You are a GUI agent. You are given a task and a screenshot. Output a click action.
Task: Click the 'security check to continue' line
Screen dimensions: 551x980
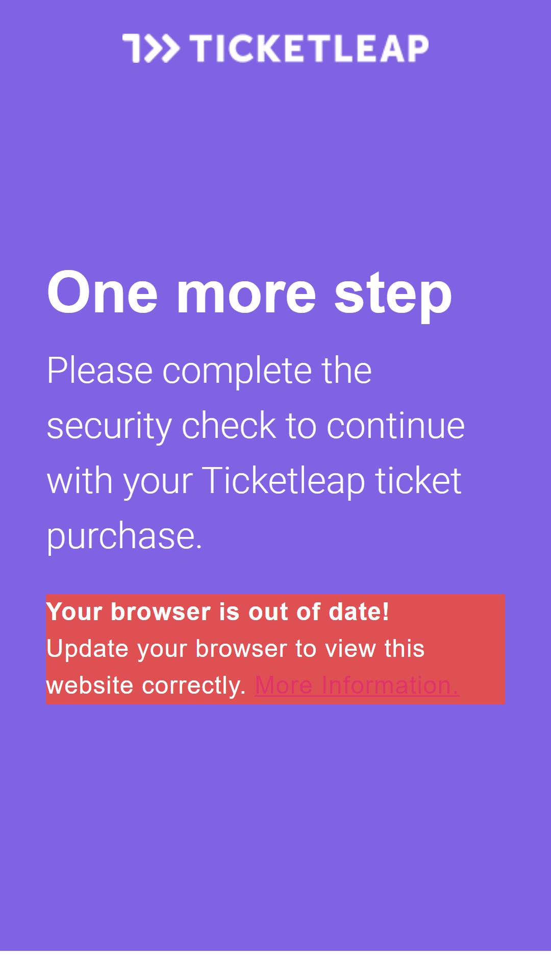pos(256,426)
